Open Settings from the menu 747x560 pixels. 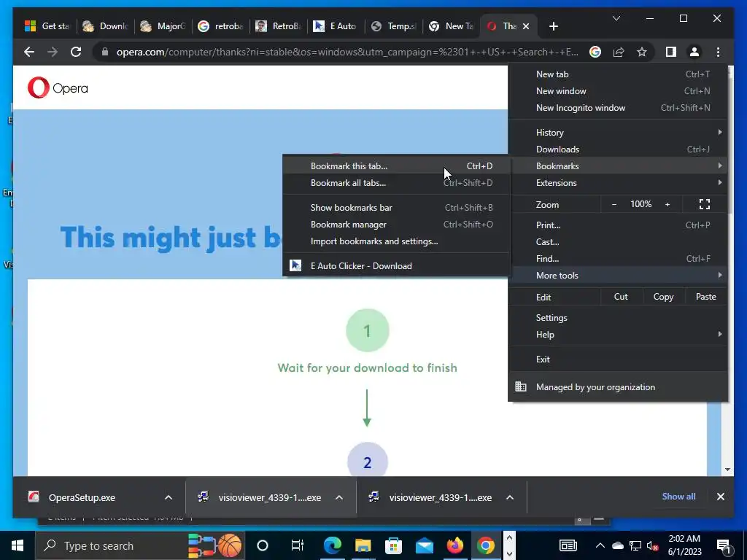click(x=618, y=318)
